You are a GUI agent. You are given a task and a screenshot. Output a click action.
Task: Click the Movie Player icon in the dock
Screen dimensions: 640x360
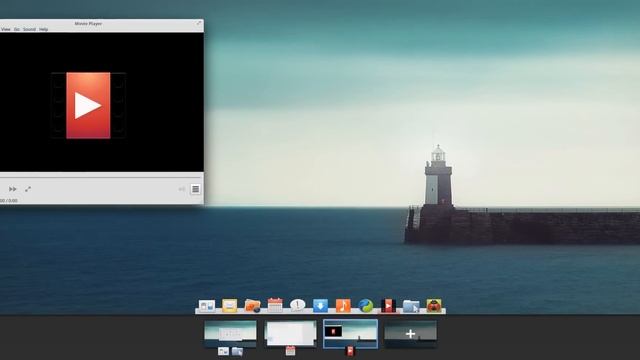pyautogui.click(x=388, y=305)
